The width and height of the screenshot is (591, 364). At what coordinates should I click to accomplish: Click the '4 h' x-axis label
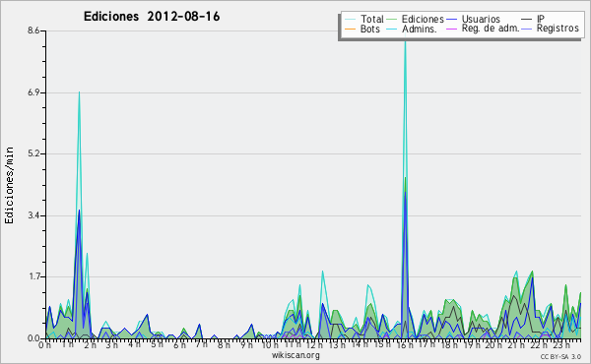tap(135, 345)
